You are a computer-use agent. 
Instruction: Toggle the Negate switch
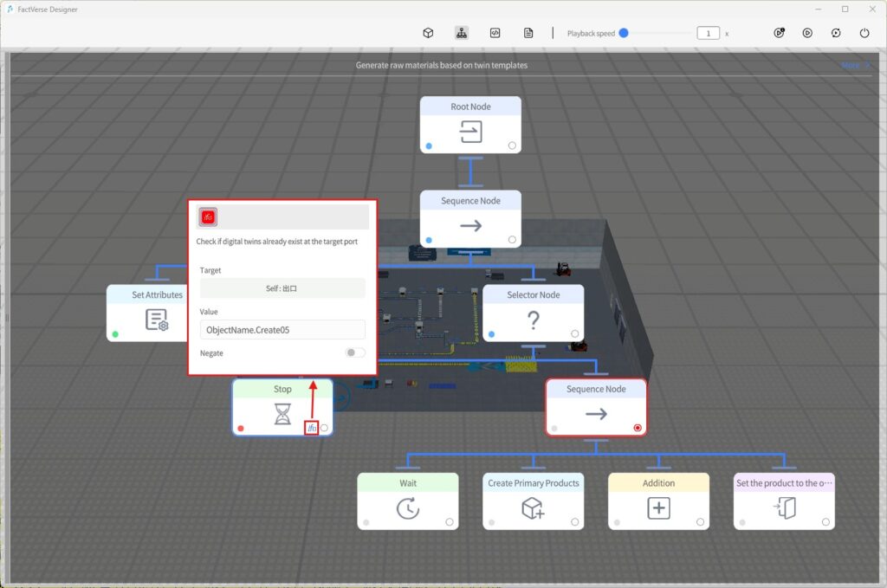[x=354, y=352]
